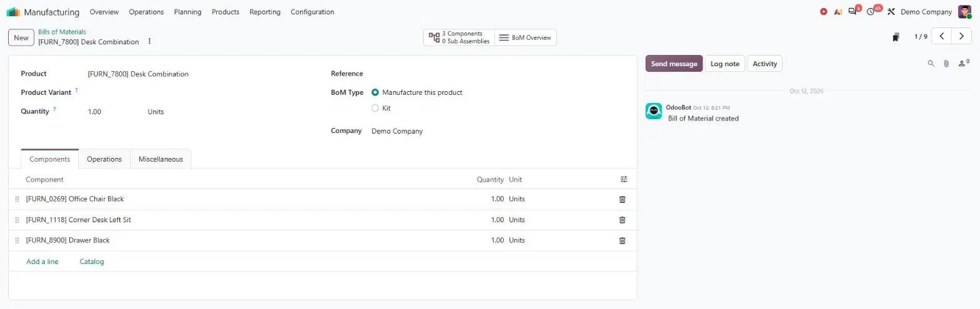Open the components Catalog
Image resolution: width=980 pixels, height=309 pixels.
click(x=92, y=262)
